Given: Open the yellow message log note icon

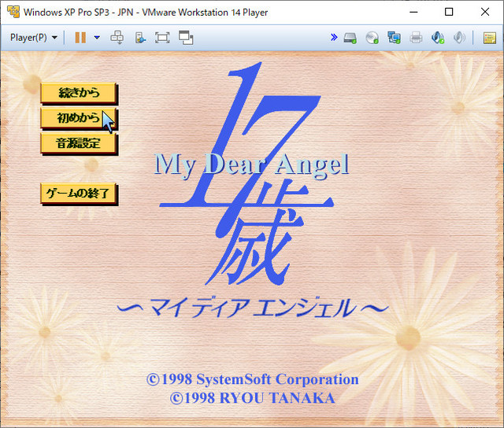Looking at the screenshot, I should tap(490, 38).
